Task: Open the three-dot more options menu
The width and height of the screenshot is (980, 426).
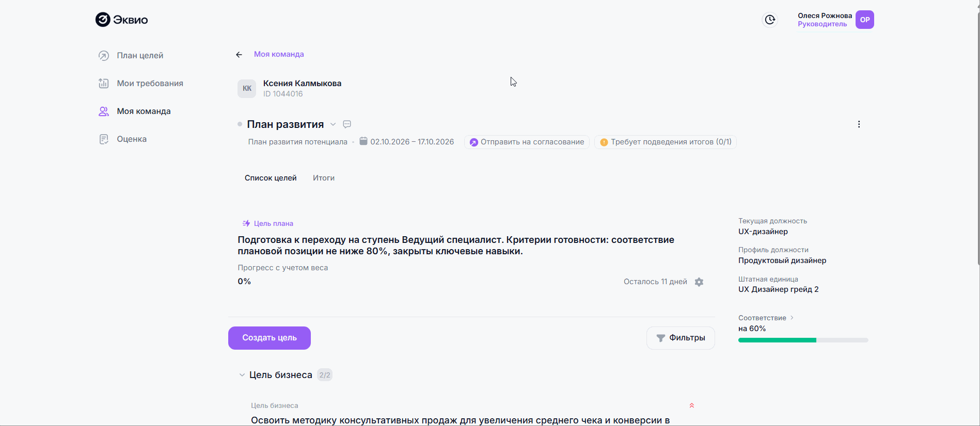Action: 859,124
